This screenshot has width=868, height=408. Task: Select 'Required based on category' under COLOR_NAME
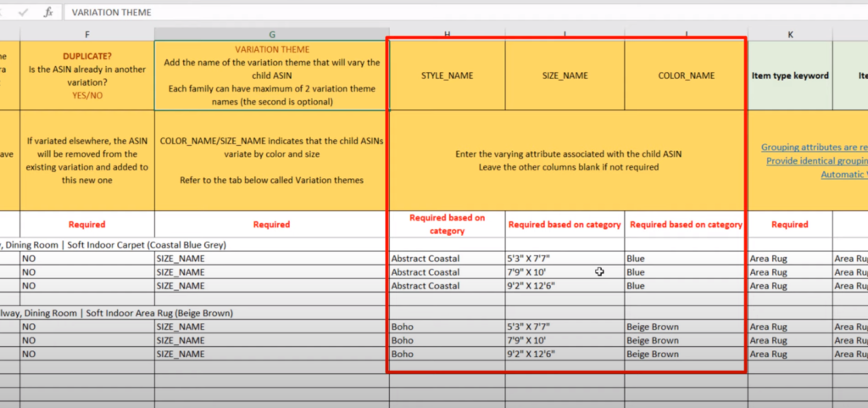(687, 224)
